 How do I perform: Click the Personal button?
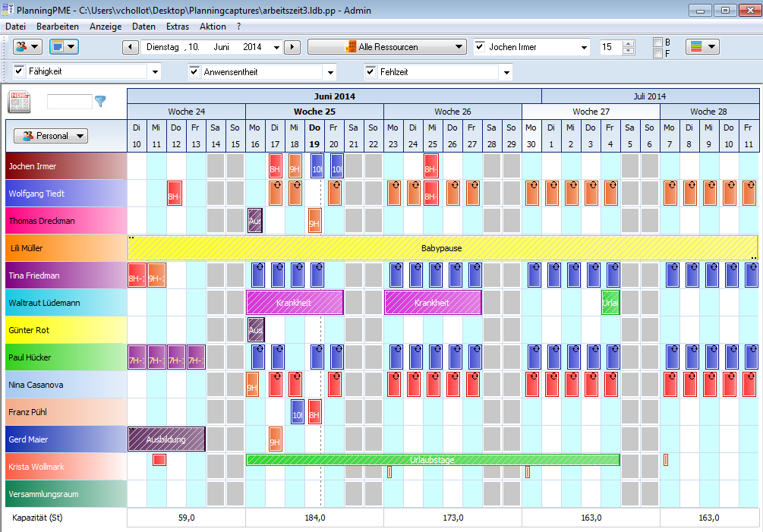(x=50, y=136)
